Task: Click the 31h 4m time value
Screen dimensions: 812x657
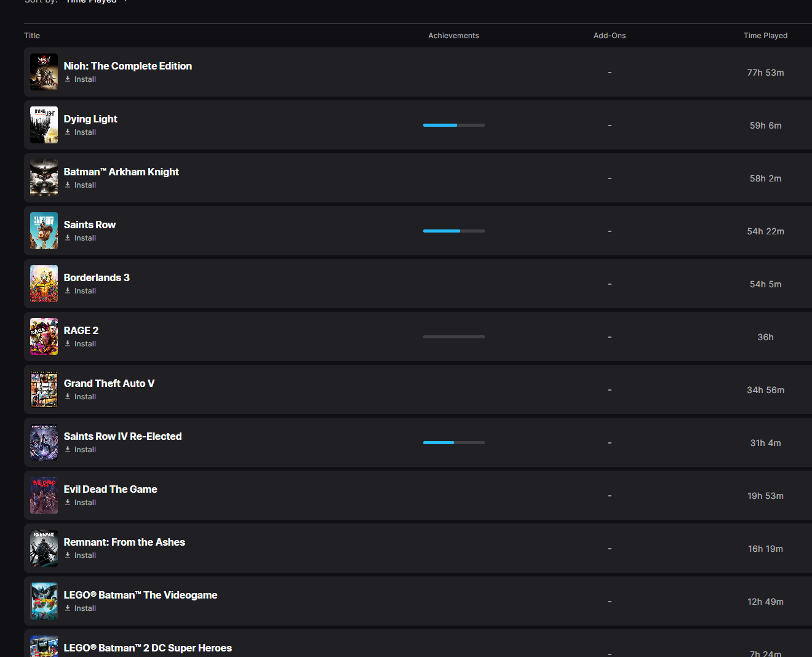Action: pos(766,443)
